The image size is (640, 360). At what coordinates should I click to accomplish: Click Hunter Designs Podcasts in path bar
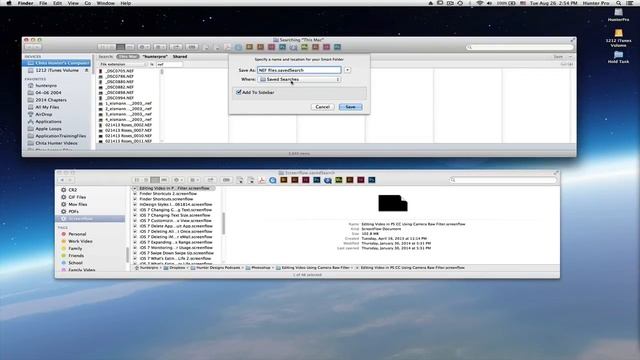(x=216, y=268)
